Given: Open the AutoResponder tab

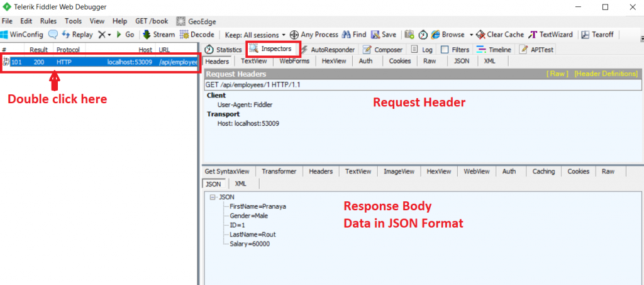Looking at the screenshot, I should click(328, 50).
